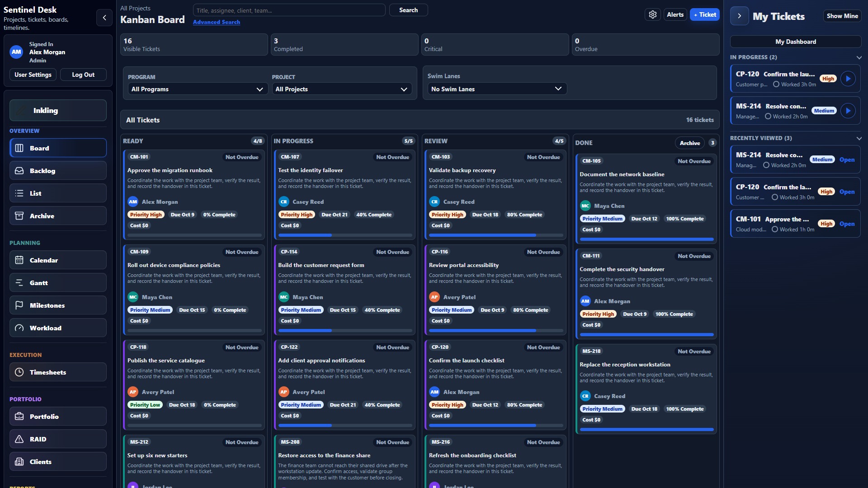This screenshot has height=488, width=868.
Task: Click the Calendar icon in Planning
Action: [x=19, y=260]
